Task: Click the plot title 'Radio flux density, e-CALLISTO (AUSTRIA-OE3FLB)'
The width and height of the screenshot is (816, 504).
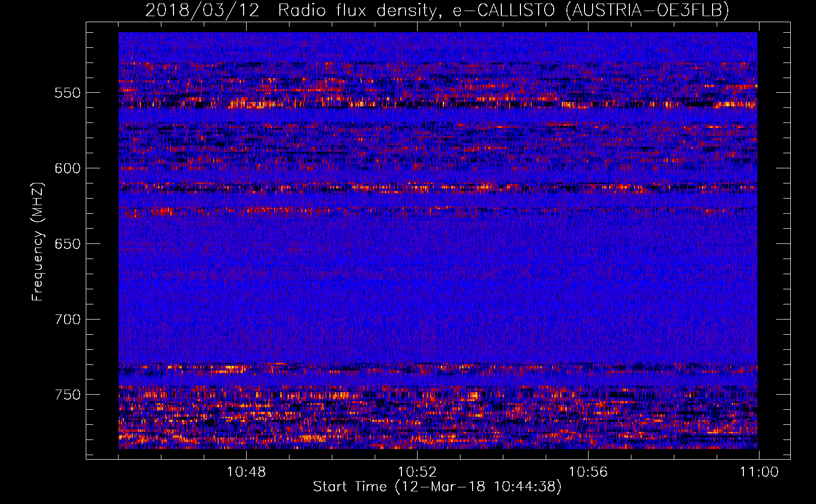Action: pyautogui.click(x=503, y=10)
